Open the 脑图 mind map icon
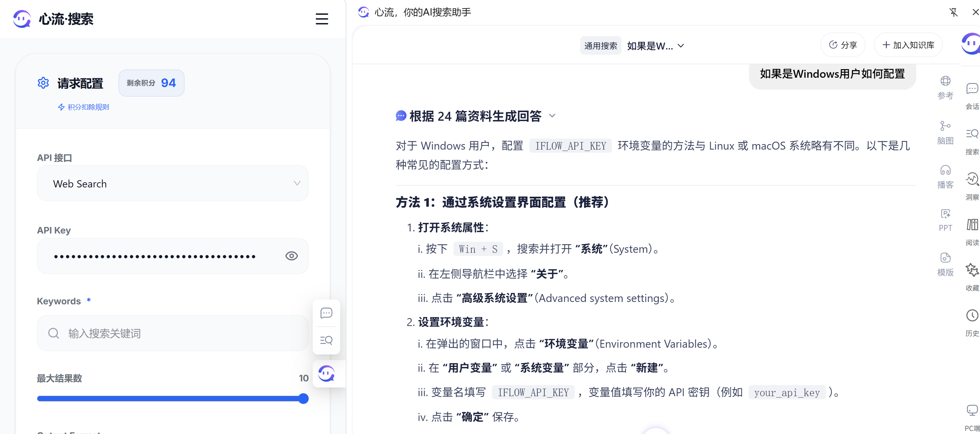 coord(945,126)
